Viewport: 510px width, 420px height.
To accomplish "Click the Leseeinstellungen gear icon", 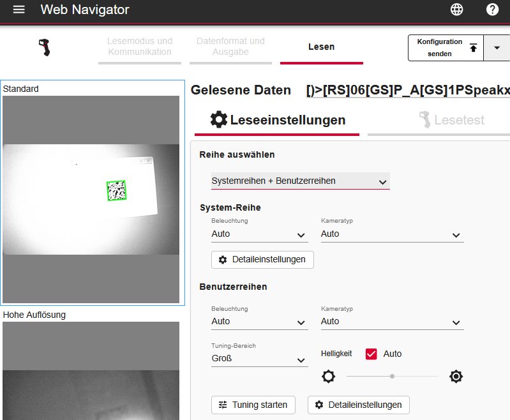I will pyautogui.click(x=219, y=119).
